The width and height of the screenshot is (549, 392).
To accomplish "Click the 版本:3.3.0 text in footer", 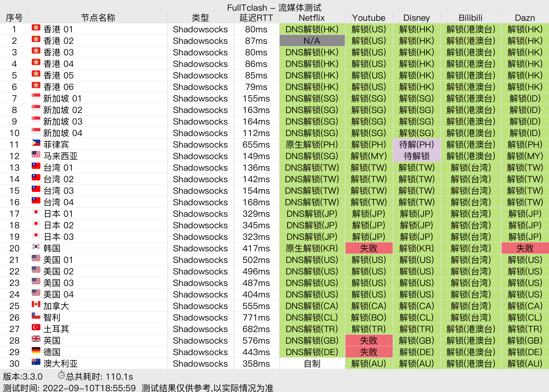I will 23,376.
